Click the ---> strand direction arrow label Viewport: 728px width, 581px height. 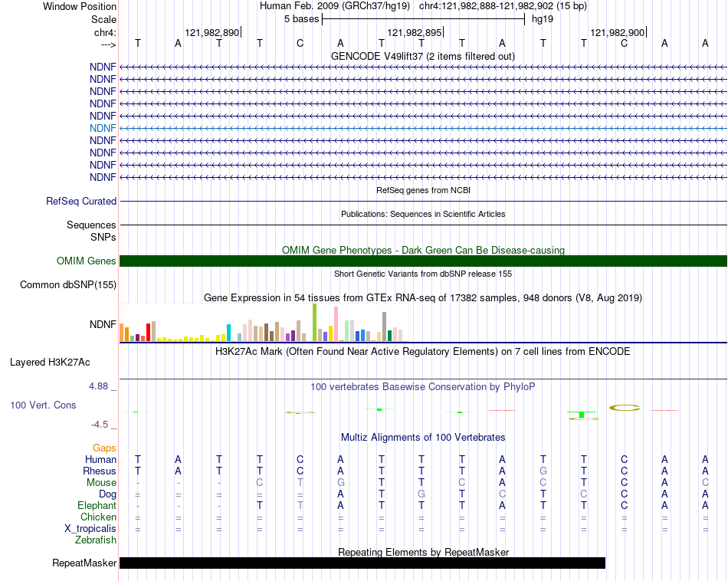pyautogui.click(x=108, y=44)
